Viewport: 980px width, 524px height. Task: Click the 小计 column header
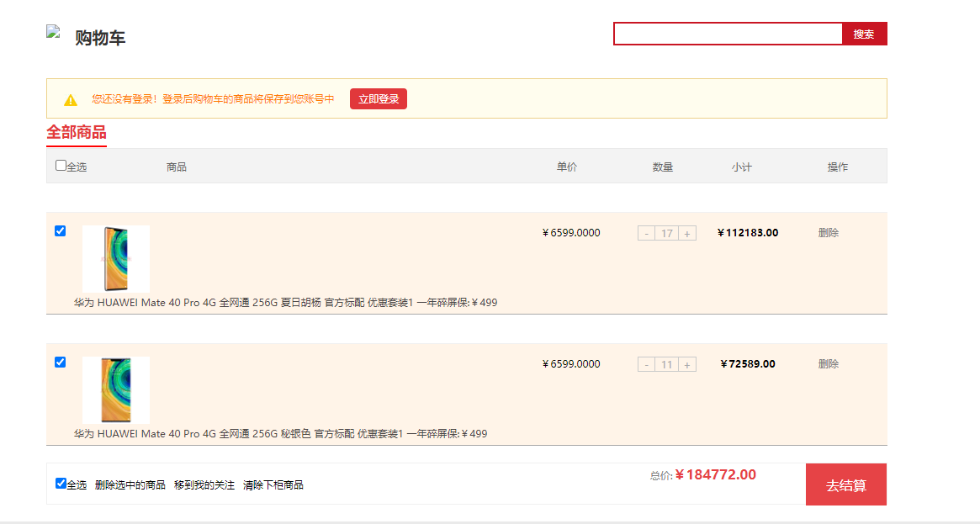click(742, 167)
